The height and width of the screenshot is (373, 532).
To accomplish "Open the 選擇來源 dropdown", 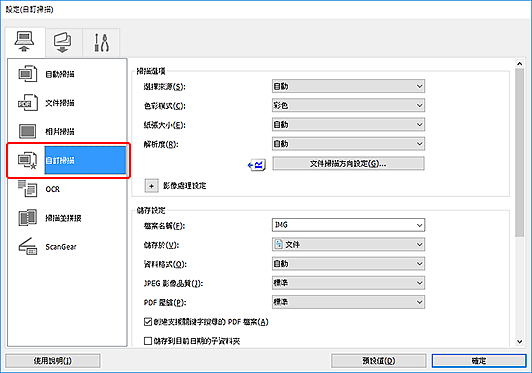I will (348, 86).
